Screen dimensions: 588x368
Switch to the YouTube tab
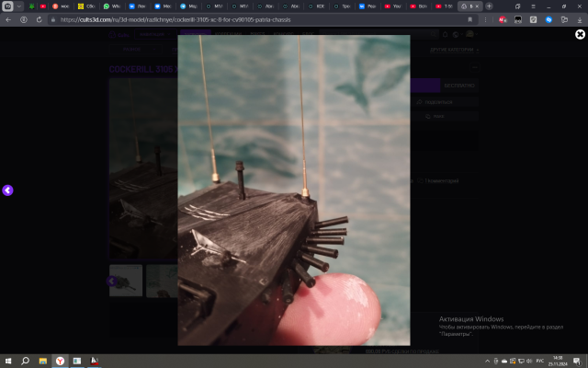pos(392,6)
